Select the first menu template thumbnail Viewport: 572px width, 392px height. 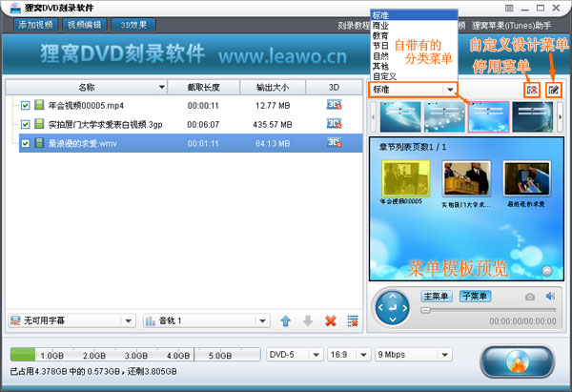click(400, 116)
